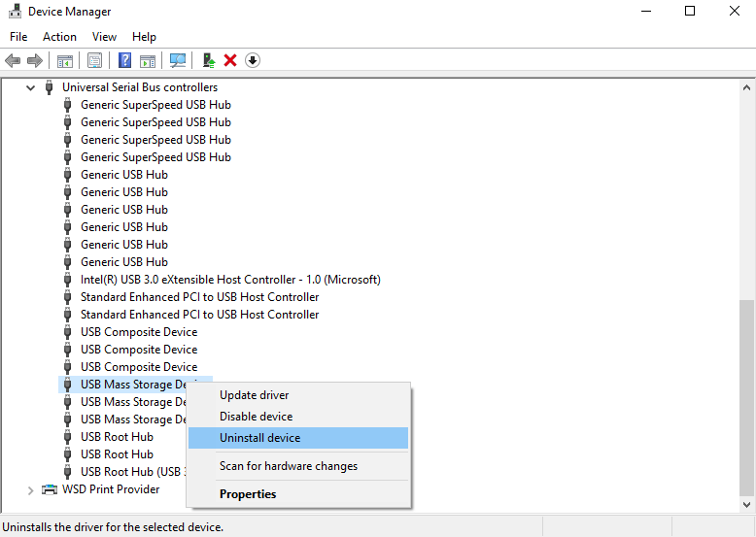Screen dimensions: 756x537
Task: Click the USB icon beside highlighted Mass Storage Device
Action: click(67, 385)
